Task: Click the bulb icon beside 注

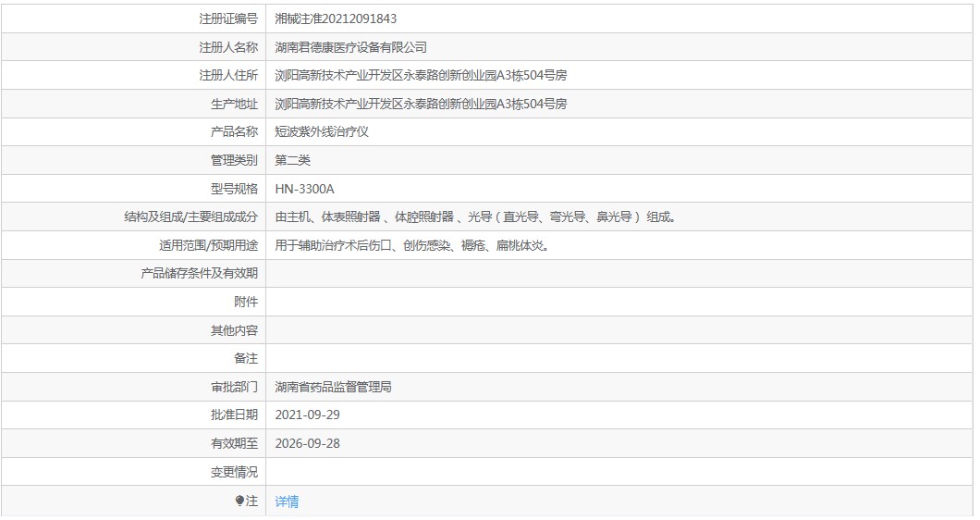Action: pyautogui.click(x=240, y=501)
